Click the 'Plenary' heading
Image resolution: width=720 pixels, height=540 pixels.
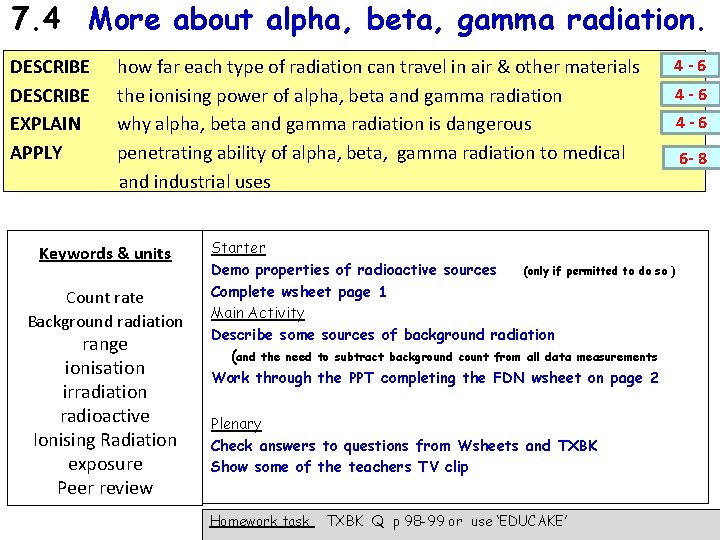pyautogui.click(x=236, y=423)
